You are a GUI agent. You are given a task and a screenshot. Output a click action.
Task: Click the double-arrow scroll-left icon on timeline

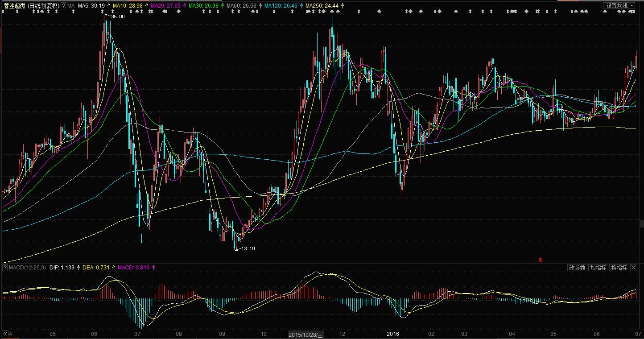5,334
